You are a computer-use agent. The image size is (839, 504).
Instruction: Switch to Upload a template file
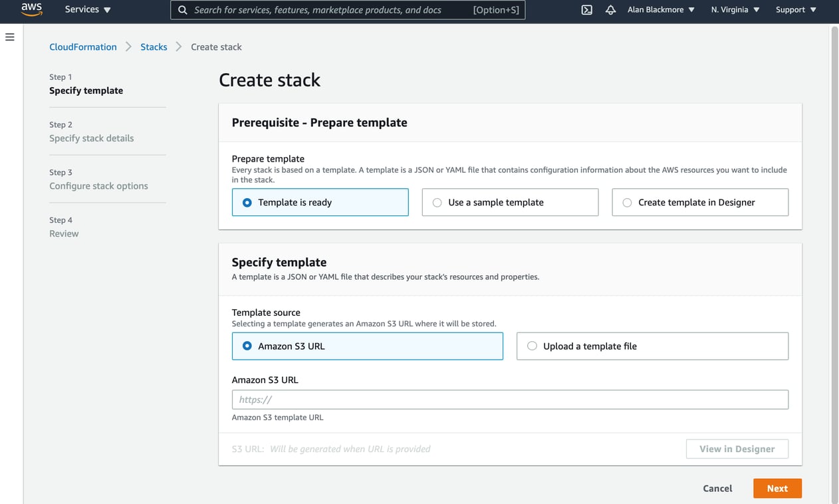[532, 346]
